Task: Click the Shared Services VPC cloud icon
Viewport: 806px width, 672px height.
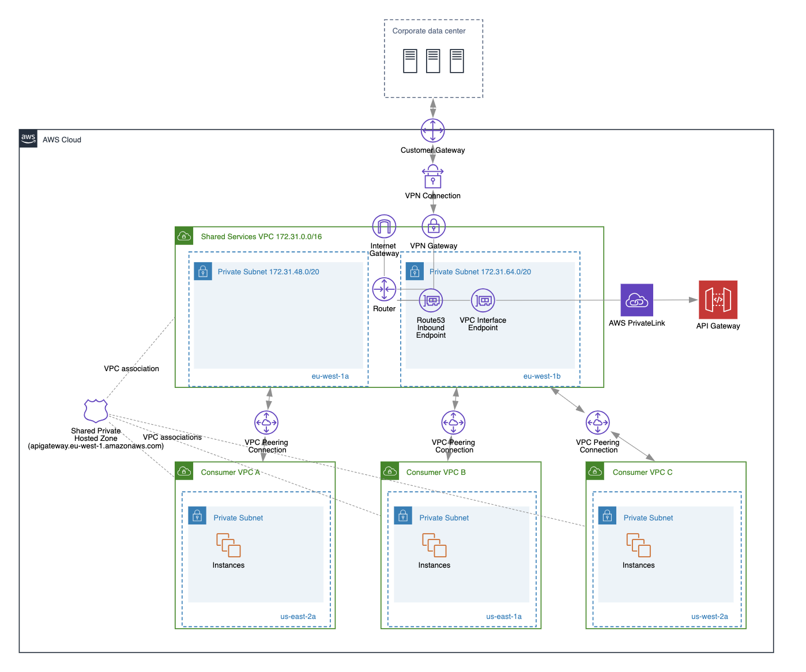Action: 184,236
